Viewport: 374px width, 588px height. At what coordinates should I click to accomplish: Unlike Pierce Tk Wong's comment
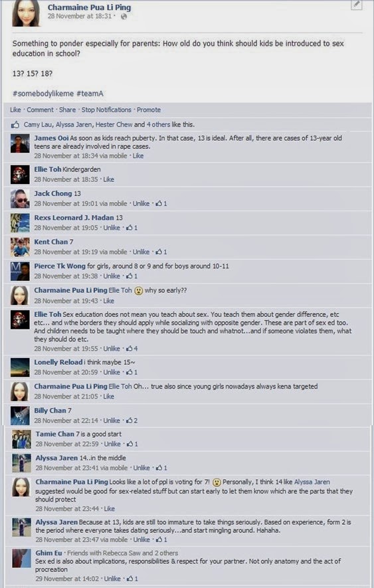[112, 276]
